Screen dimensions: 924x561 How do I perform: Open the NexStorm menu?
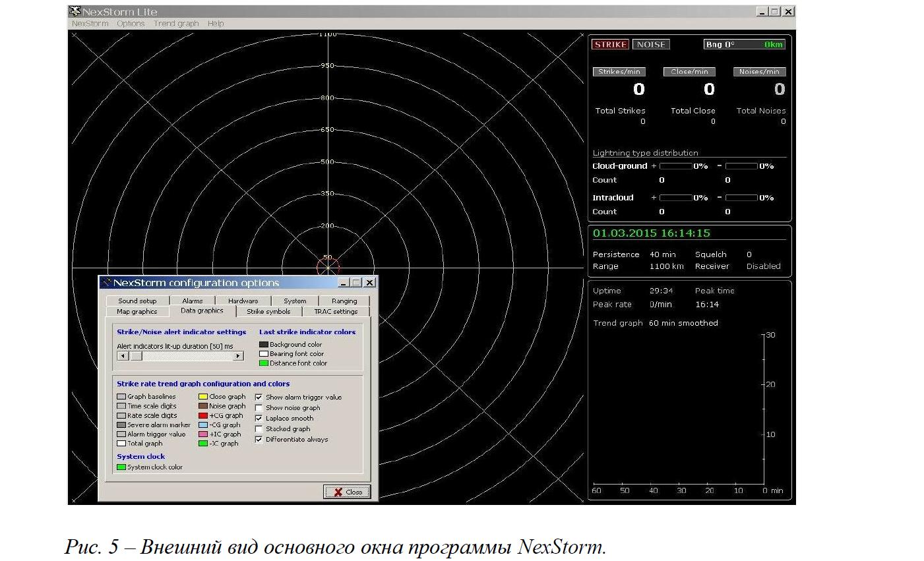point(90,23)
